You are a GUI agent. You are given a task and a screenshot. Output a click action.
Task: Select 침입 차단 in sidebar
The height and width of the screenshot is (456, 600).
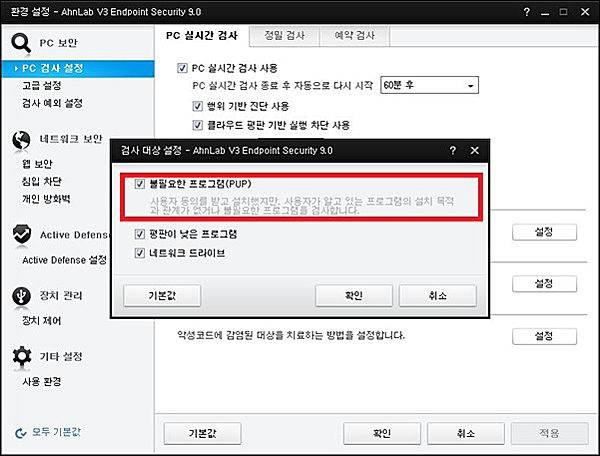coord(42,181)
